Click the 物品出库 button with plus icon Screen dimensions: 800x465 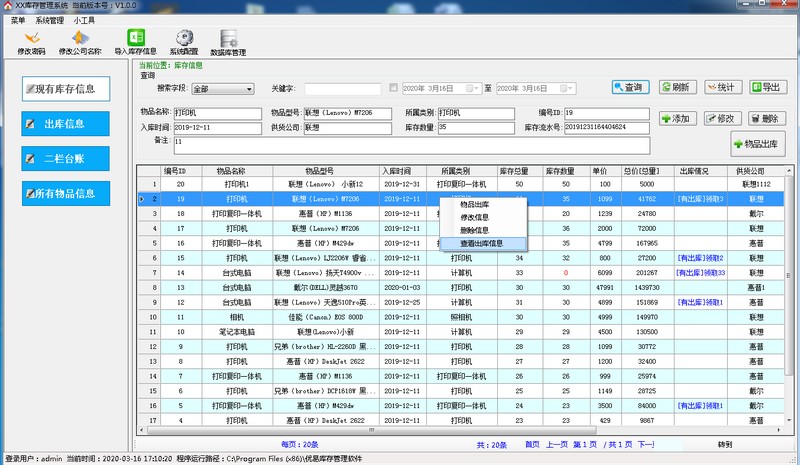point(759,144)
